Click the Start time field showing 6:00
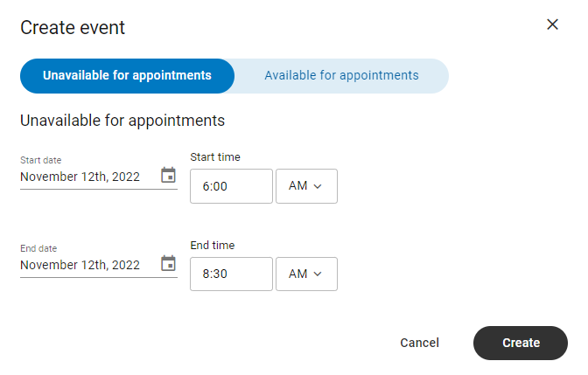Viewport: 588px width, 375px height. [x=231, y=186]
